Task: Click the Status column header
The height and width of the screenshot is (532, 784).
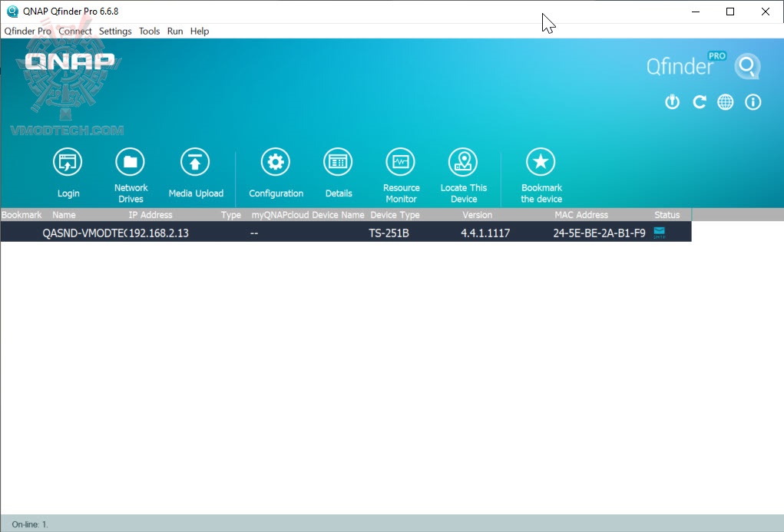Action: coord(667,215)
